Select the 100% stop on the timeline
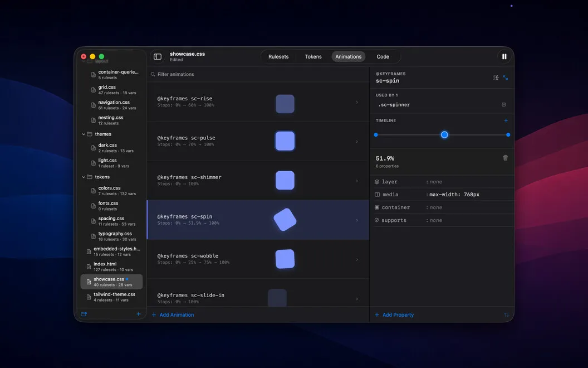 coord(508,135)
